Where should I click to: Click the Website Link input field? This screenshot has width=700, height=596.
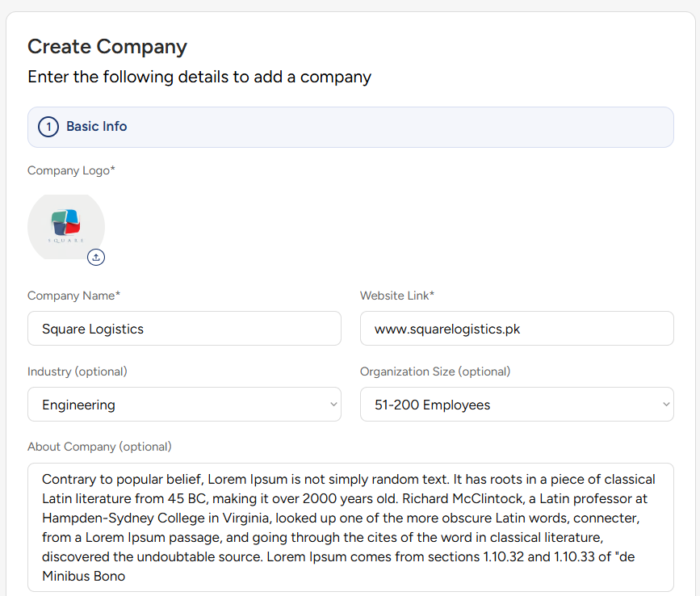516,329
